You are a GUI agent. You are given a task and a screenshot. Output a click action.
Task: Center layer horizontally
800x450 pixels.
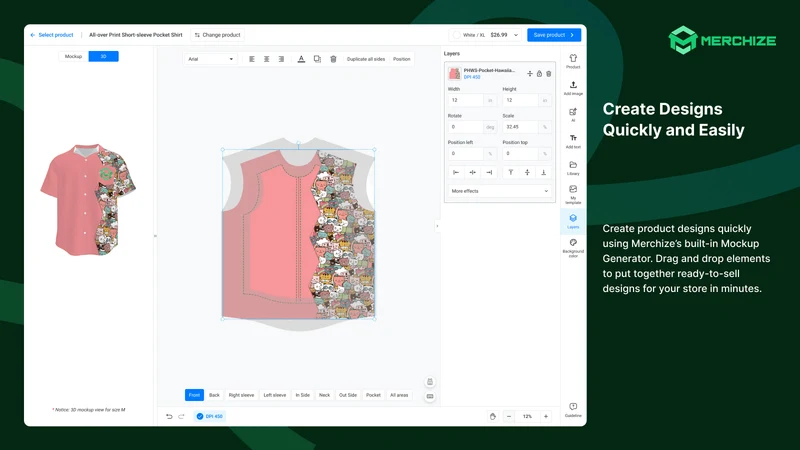point(472,172)
